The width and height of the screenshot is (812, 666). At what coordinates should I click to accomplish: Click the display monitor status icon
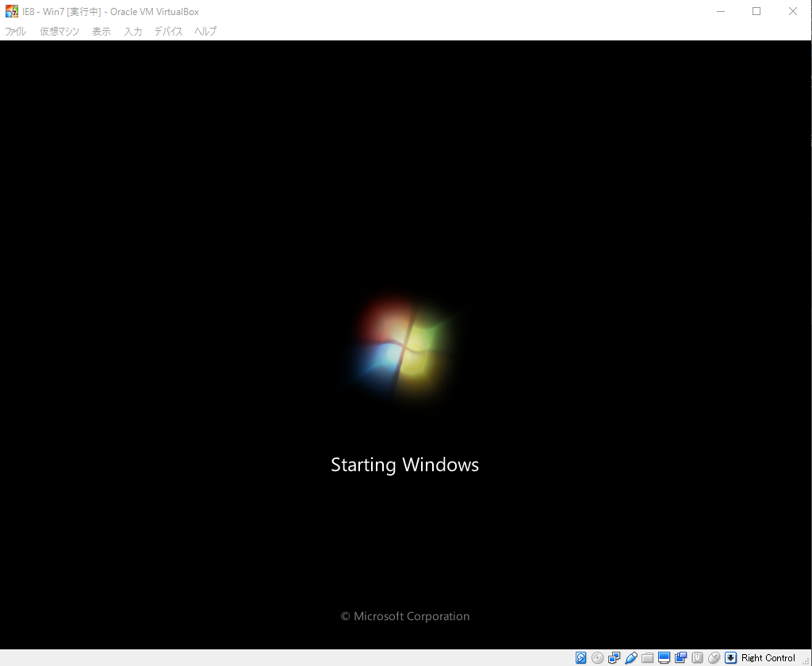pos(664,658)
